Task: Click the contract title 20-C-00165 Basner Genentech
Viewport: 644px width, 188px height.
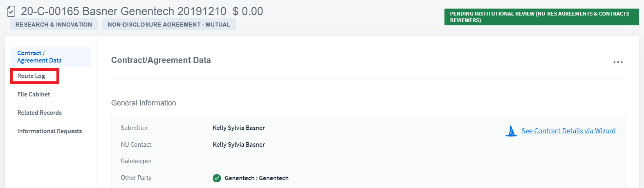Action: pyautogui.click(x=123, y=11)
